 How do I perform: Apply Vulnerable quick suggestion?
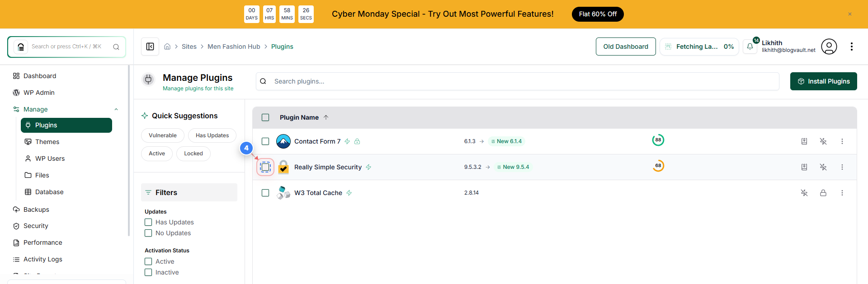pos(163,135)
